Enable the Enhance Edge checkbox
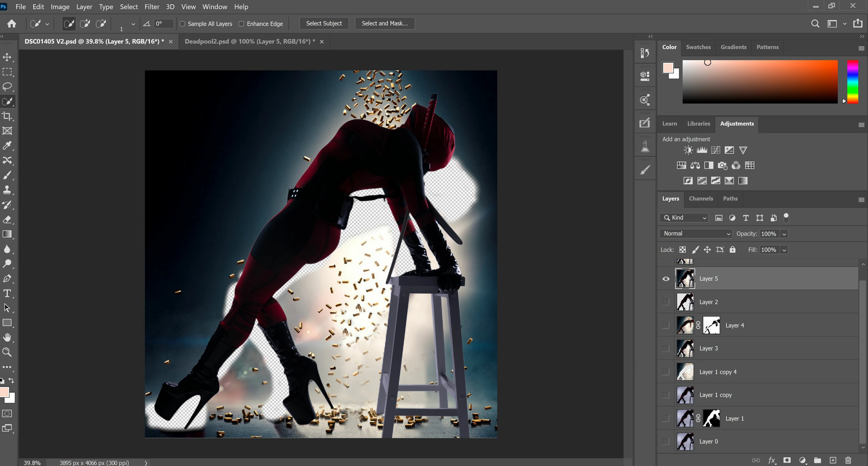 [x=241, y=24]
